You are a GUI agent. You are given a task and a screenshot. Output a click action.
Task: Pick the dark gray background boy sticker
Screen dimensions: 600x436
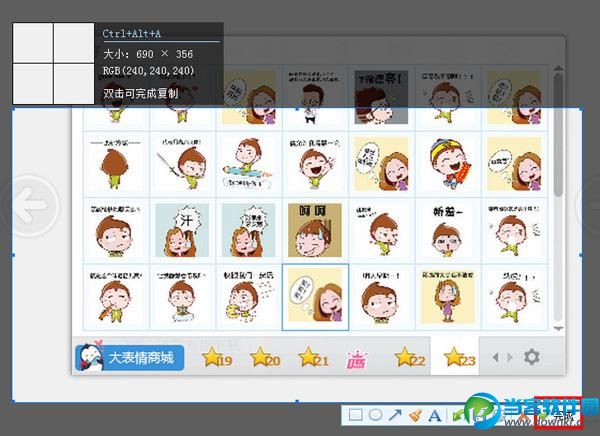tap(381, 97)
